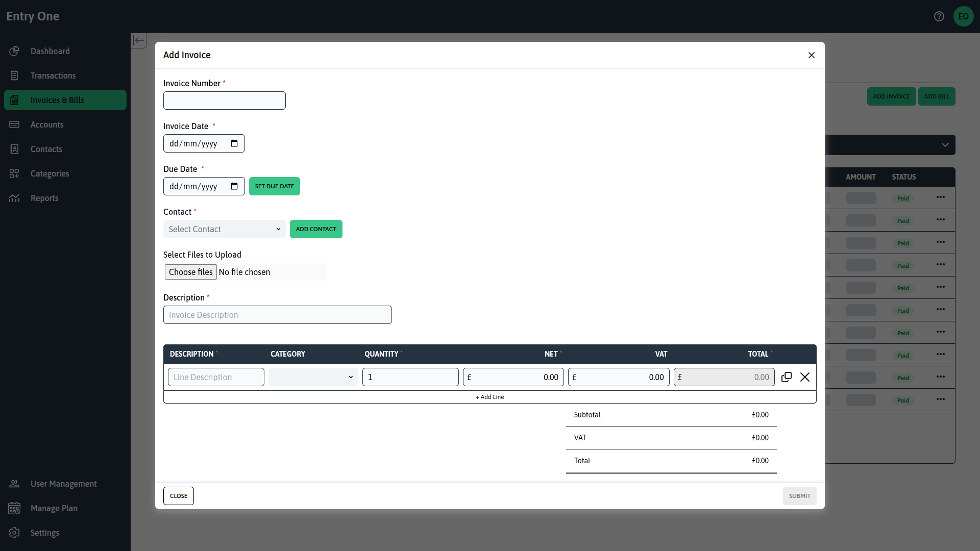Open the Reports section
The image size is (980, 551).
44,198
